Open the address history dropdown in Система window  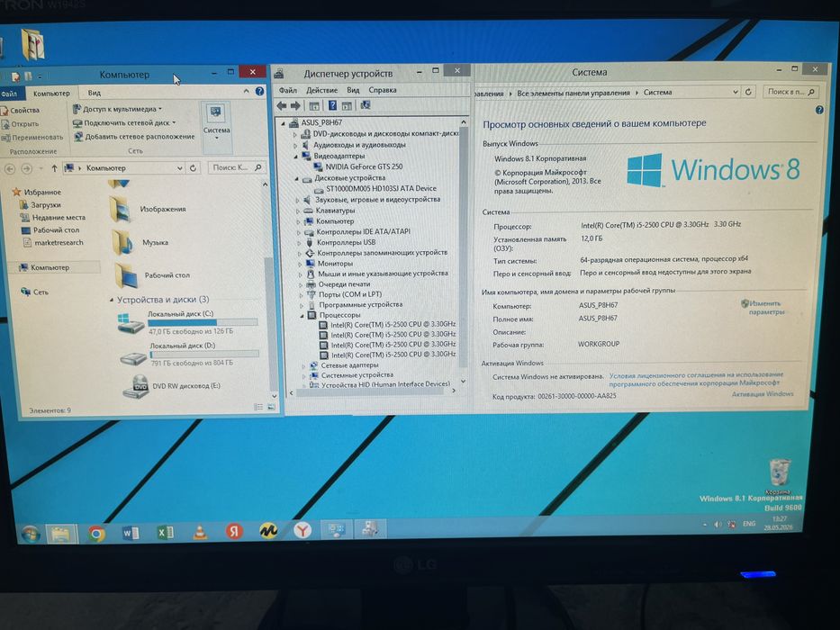736,92
